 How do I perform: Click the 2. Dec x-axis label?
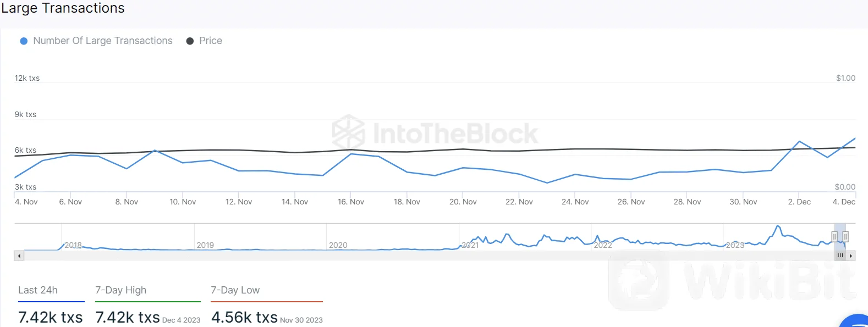click(x=799, y=202)
